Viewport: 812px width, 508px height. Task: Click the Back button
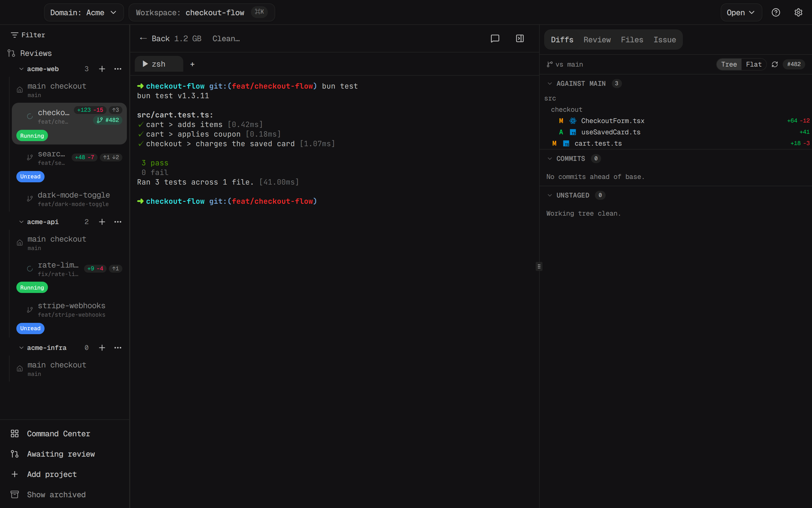coord(155,39)
